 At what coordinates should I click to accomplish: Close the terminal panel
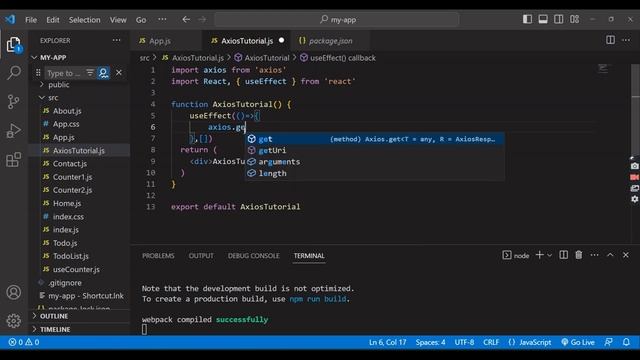tap(626, 255)
